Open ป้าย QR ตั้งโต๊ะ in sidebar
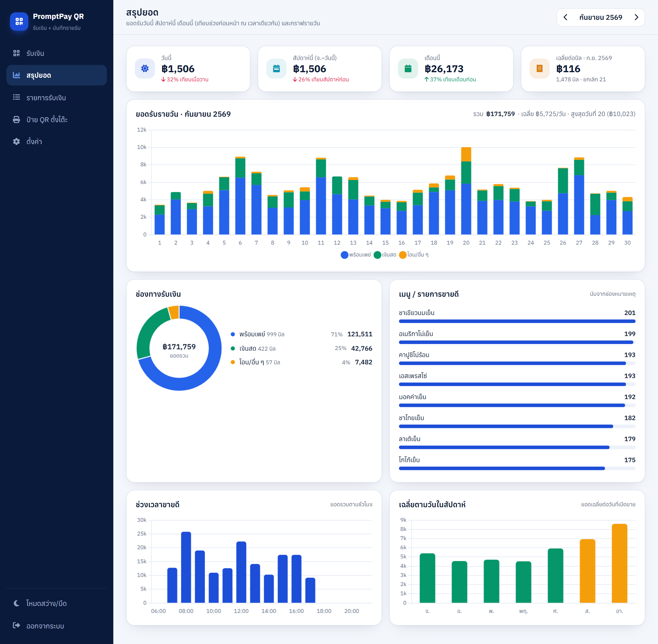Image resolution: width=658 pixels, height=644 pixels. click(56, 119)
